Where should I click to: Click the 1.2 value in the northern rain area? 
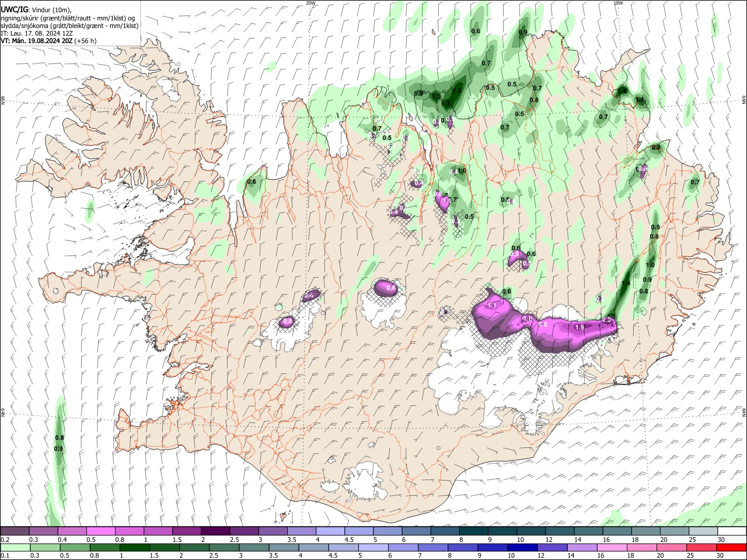pos(457,90)
